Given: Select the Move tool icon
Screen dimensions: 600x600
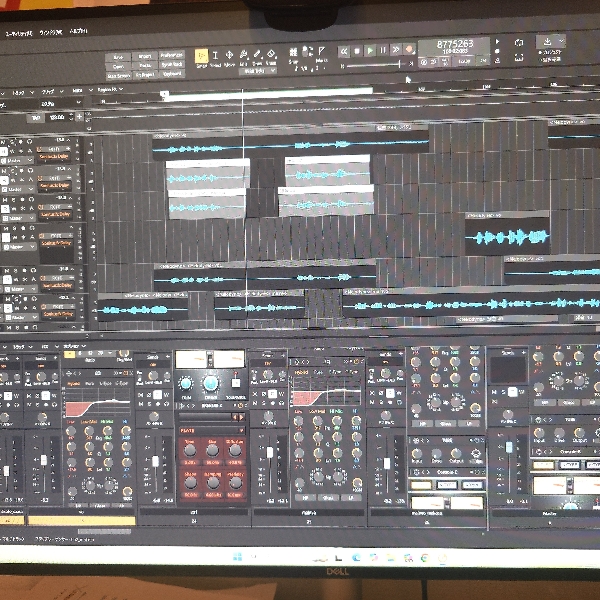Looking at the screenshot, I should pyautogui.click(x=230, y=56).
